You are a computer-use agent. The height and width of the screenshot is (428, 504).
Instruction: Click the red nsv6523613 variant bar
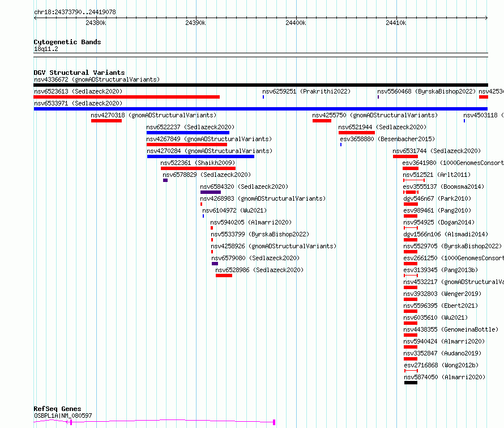click(x=127, y=97)
